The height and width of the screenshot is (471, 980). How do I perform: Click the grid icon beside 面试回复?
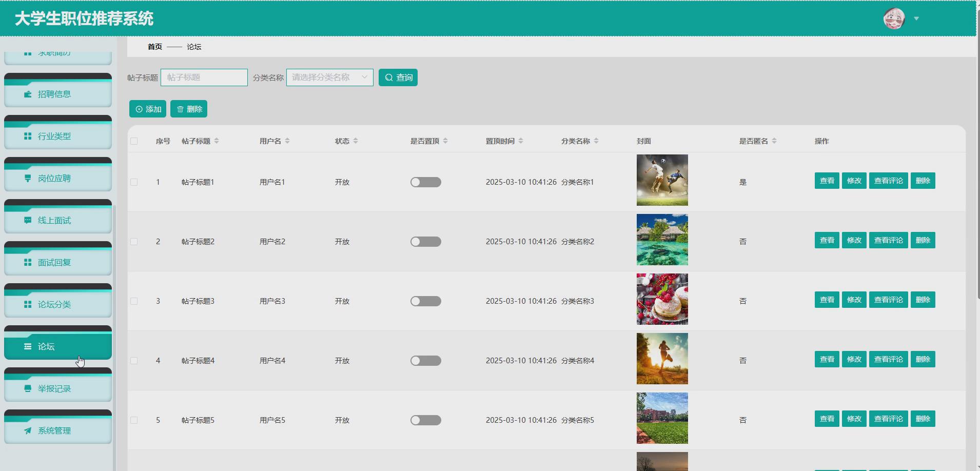[28, 263]
